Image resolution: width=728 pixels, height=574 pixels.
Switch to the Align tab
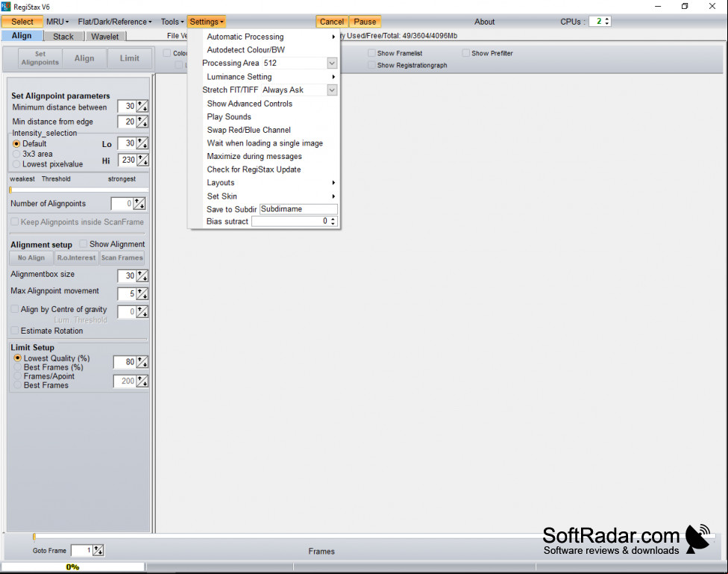click(22, 36)
